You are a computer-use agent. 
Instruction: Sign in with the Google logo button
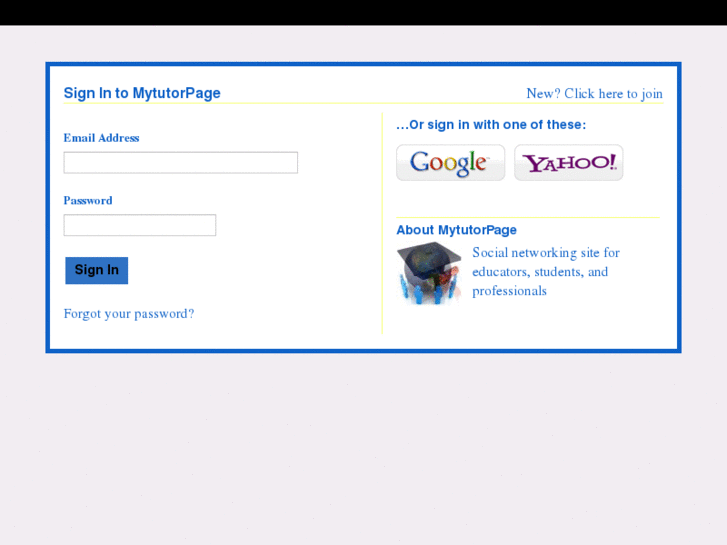tap(450, 163)
